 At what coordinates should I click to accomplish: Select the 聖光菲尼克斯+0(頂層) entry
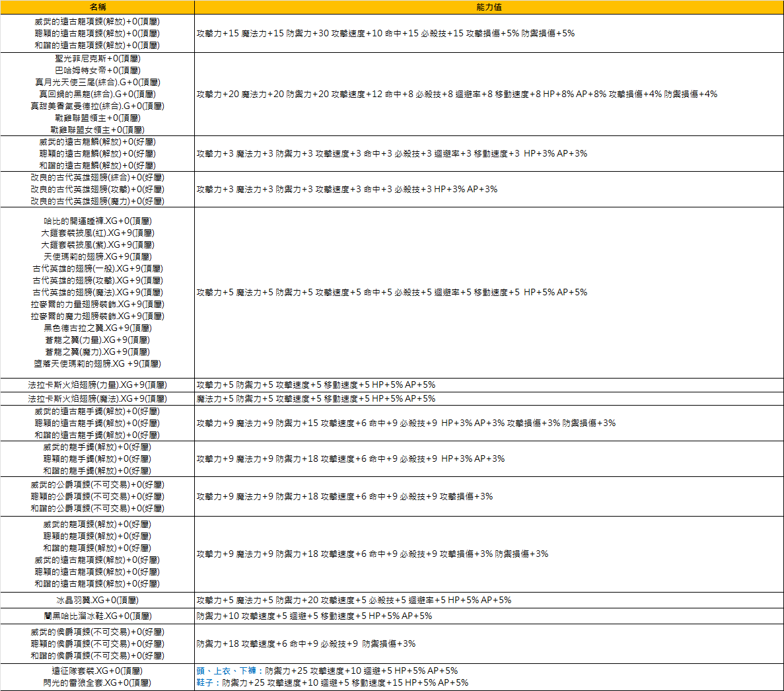coord(97,58)
